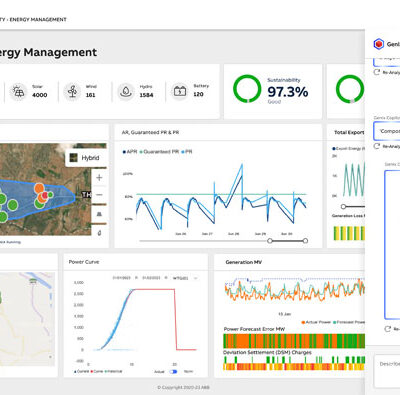
Task: Click the right handle of PR chart range slider
Action: point(305,241)
